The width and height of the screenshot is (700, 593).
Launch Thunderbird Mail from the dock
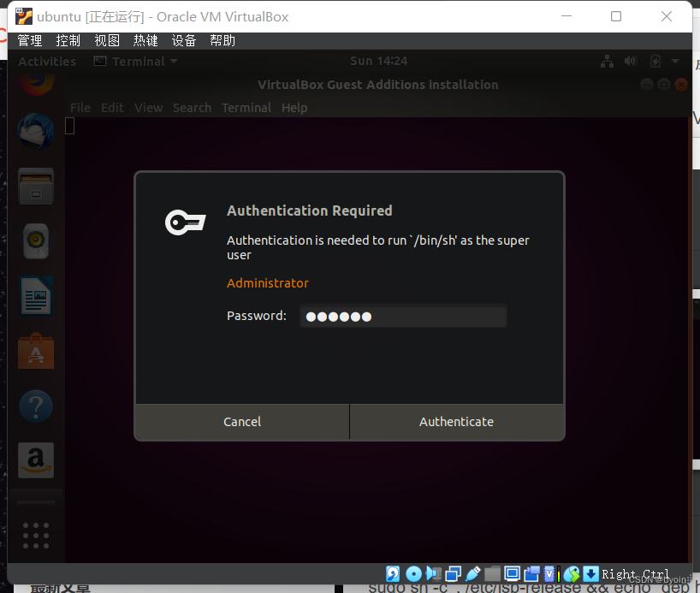click(36, 132)
